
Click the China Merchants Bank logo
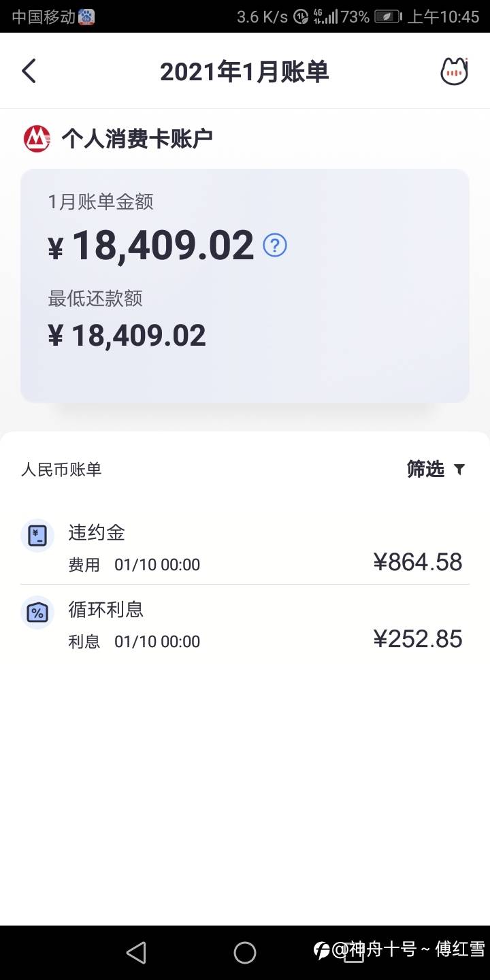(x=37, y=138)
